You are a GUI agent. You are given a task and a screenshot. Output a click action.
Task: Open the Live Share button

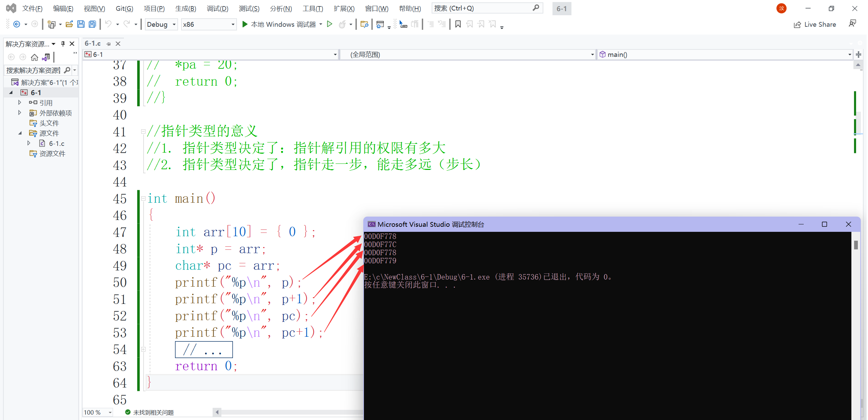tap(815, 24)
